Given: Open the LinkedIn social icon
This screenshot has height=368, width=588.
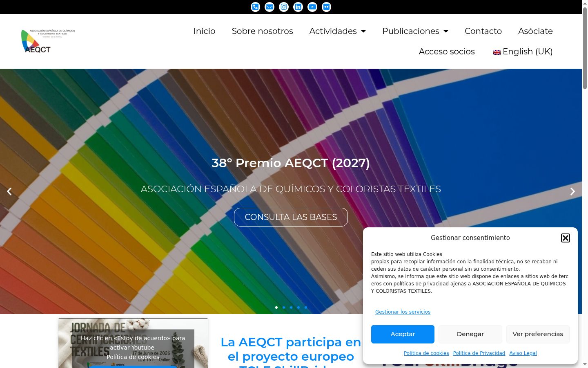Looking at the screenshot, I should (298, 7).
